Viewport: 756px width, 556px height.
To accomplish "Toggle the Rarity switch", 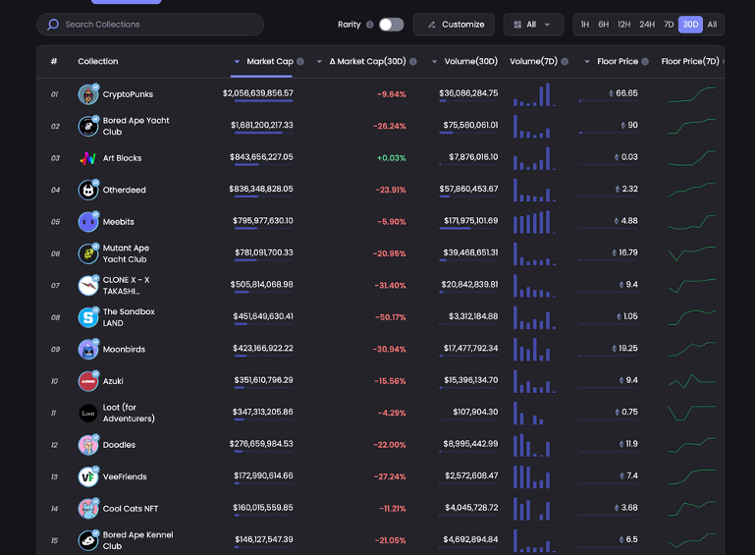I will coord(391,25).
